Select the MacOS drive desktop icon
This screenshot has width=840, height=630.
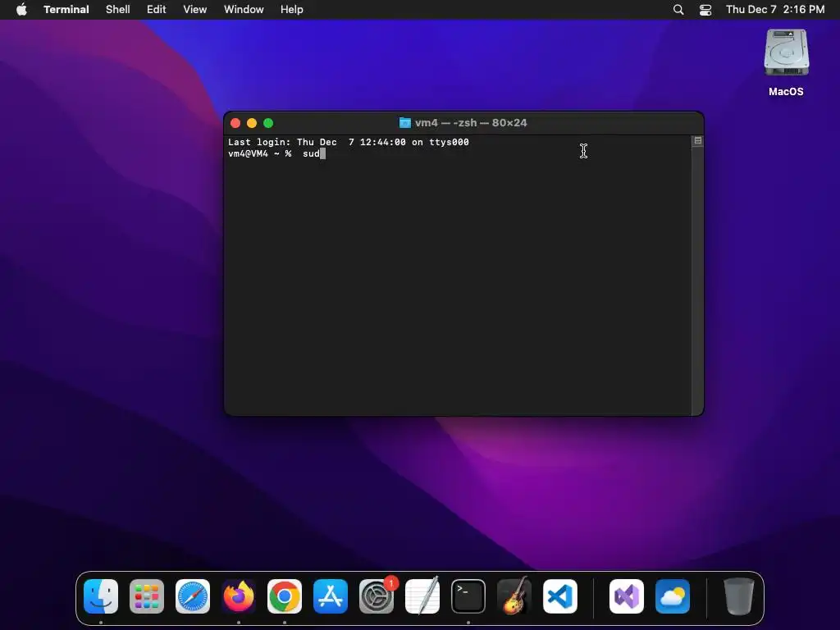(x=786, y=62)
